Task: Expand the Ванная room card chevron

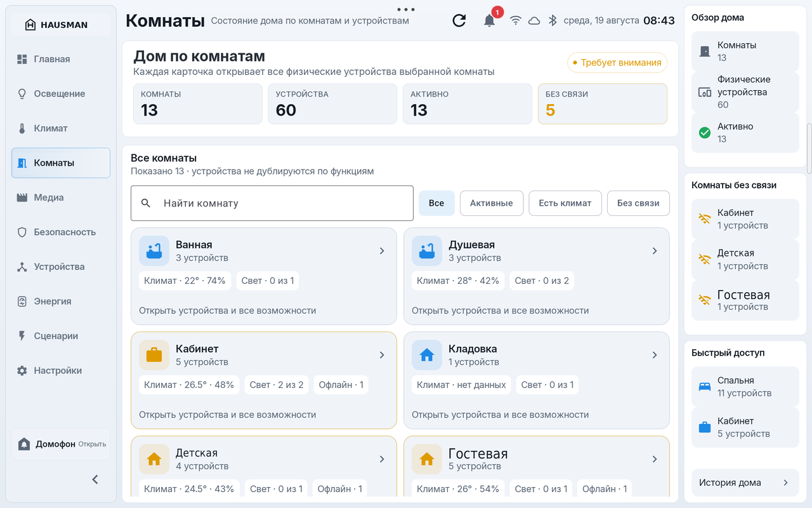Action: click(x=382, y=251)
